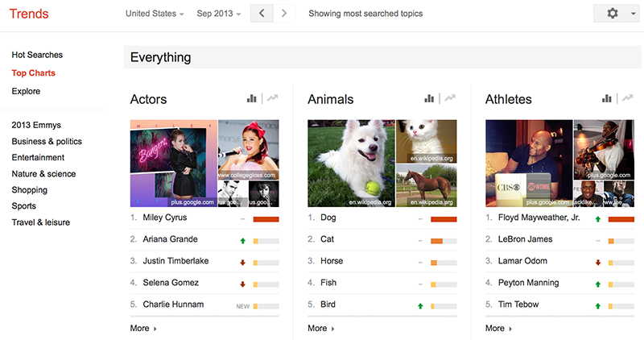Select the Sports category
Viewport: 644px width, 340px height.
(24, 206)
